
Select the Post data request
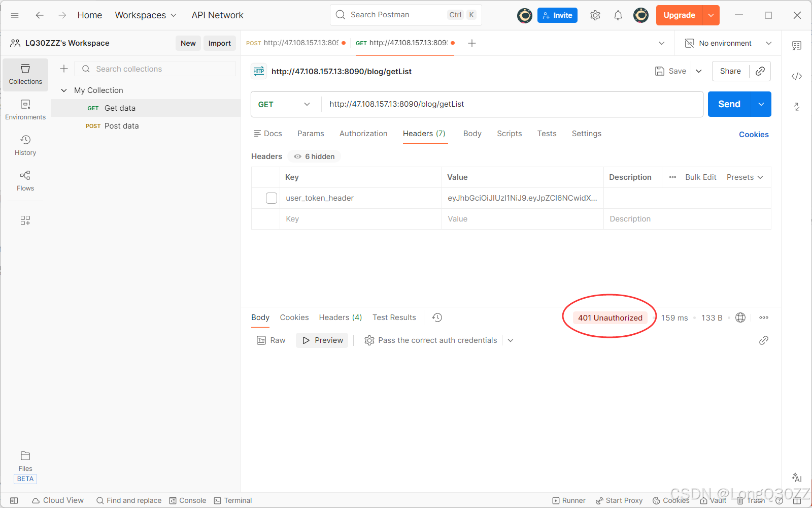[x=146, y=126]
